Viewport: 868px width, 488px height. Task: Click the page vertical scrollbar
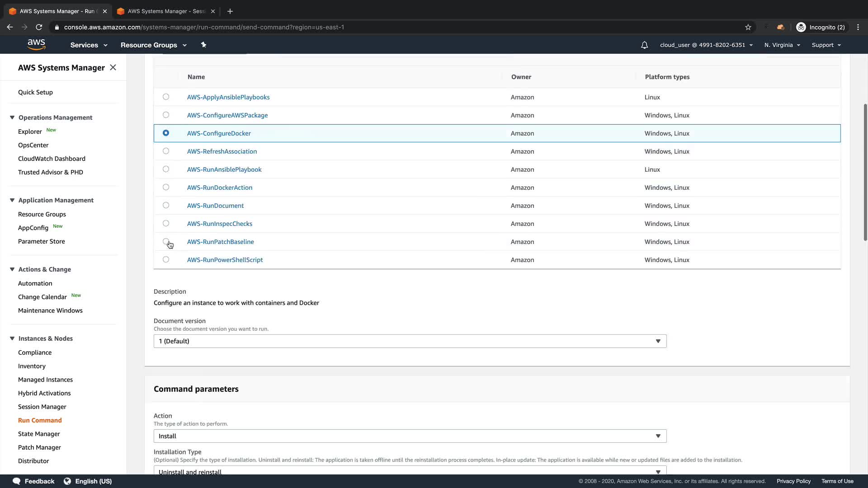tap(865, 172)
